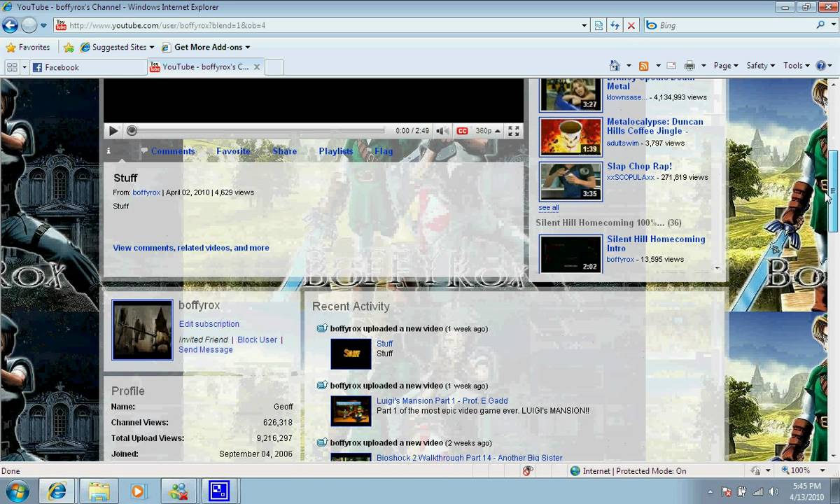Screen dimensions: 840x504
Task: Open address bar history dropdown
Action: click(584, 25)
